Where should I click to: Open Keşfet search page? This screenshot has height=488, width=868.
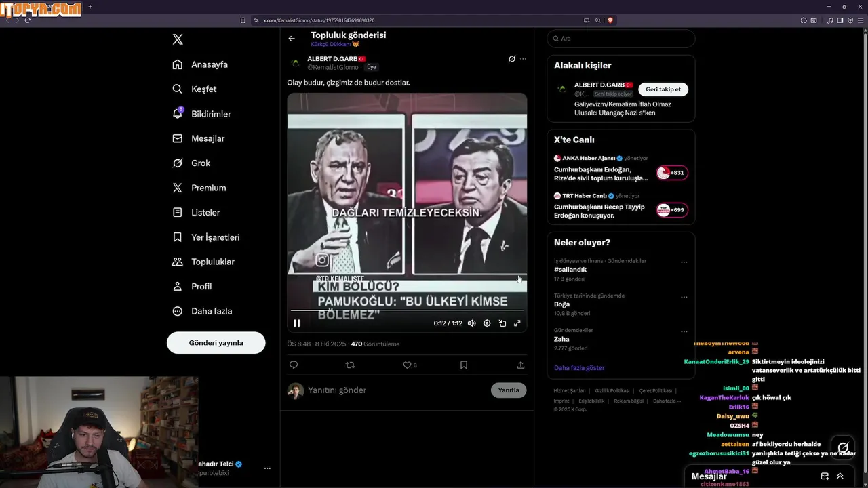195,89
